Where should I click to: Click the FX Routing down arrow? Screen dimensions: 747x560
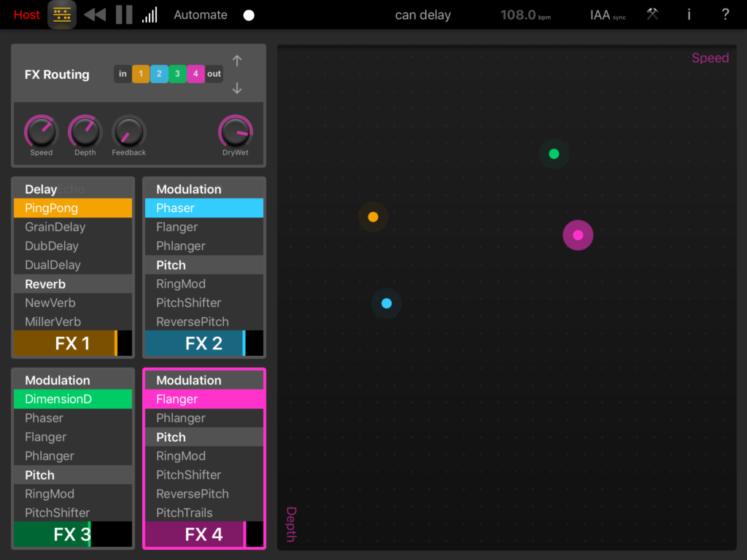click(x=237, y=88)
